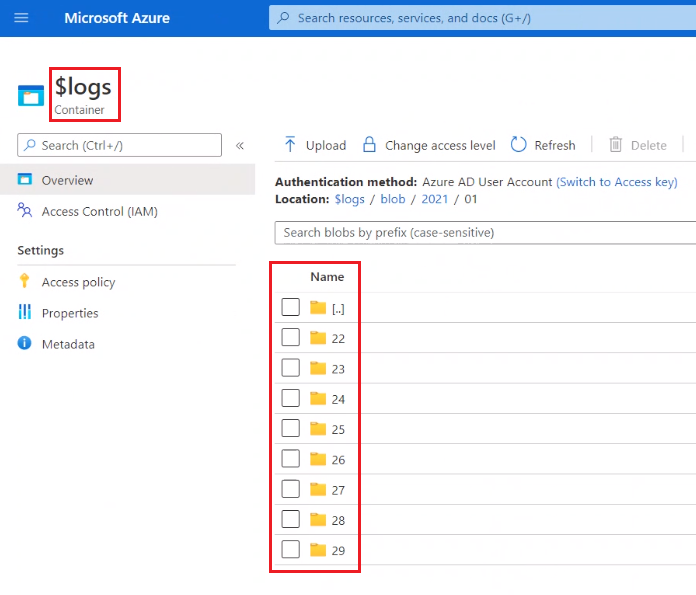Viewport: 696px width, 595px height.
Task: Click the magnifier in the sidebar search box
Action: coord(30,145)
